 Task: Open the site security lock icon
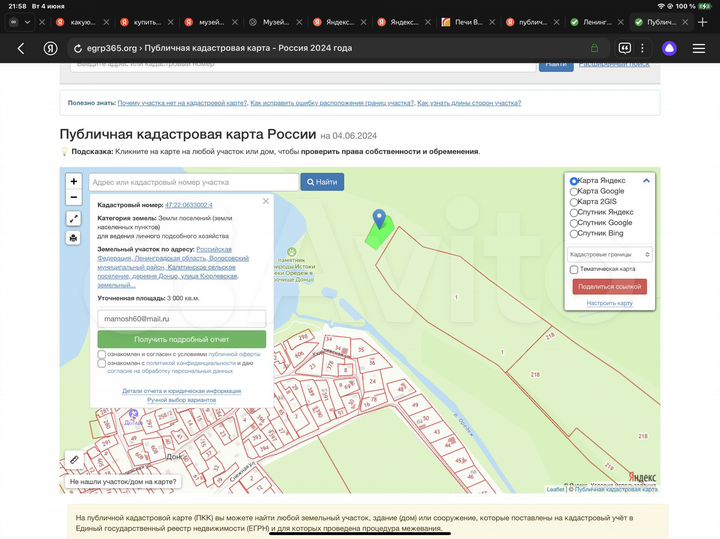(594, 48)
